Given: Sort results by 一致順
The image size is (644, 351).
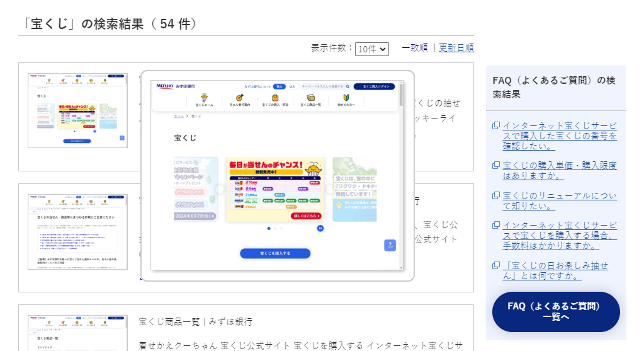Looking at the screenshot, I should [414, 48].
